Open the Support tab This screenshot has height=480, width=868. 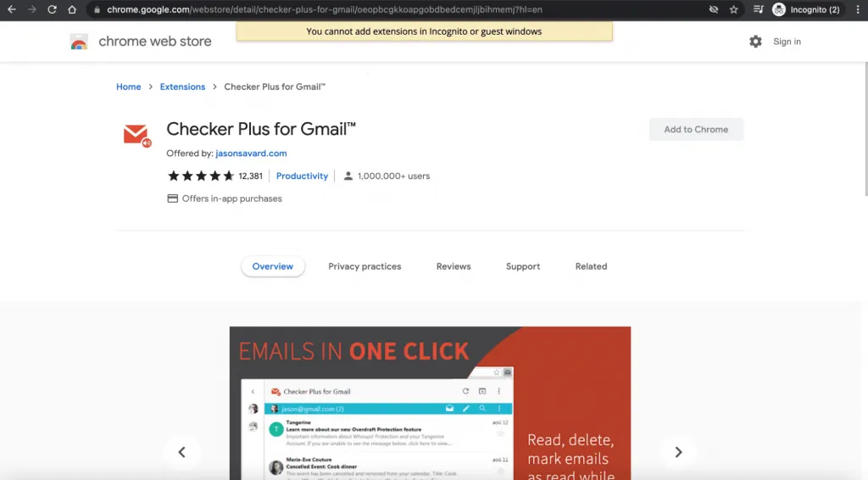point(522,266)
